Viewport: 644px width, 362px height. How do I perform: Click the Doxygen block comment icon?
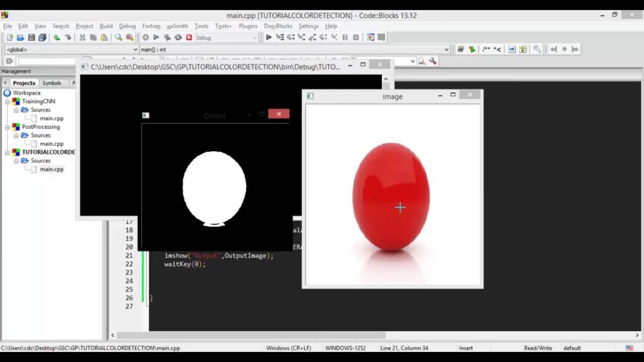pyautogui.click(x=487, y=49)
